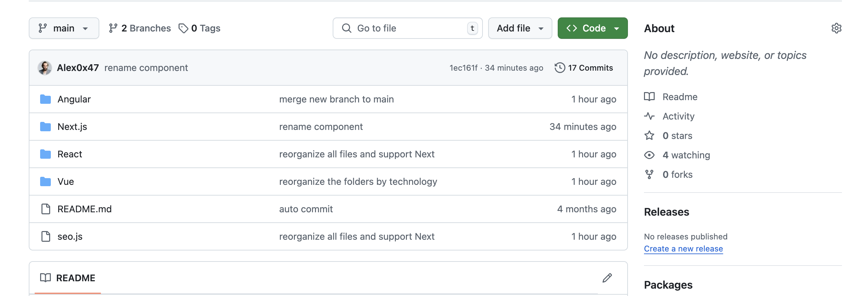Click the fork icon in About
The image size is (868, 296).
(x=649, y=174)
